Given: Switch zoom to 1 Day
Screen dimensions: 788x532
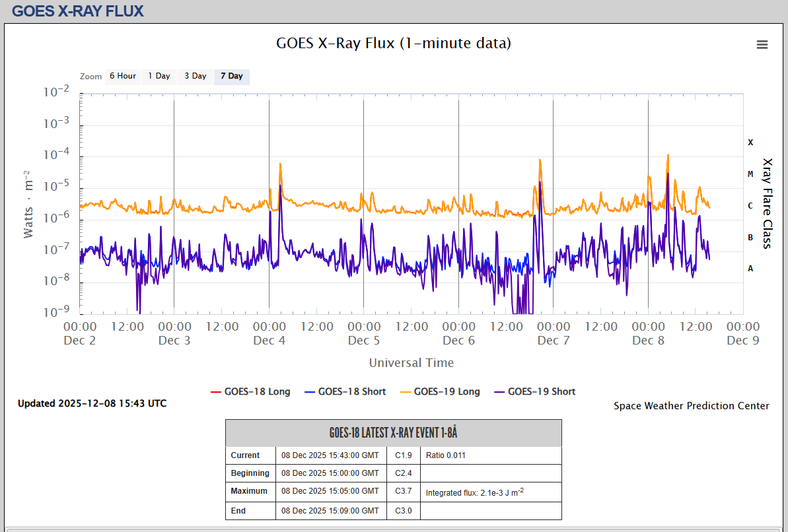Looking at the screenshot, I should (159, 77).
